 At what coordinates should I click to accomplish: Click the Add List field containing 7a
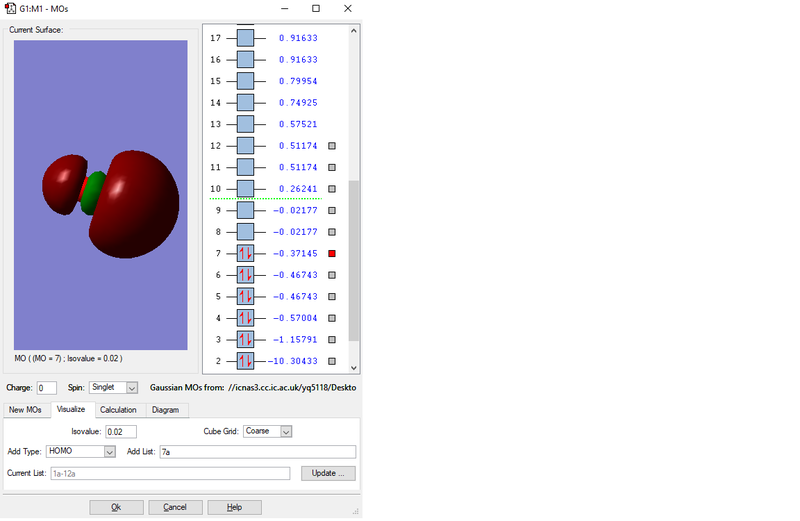(258, 452)
